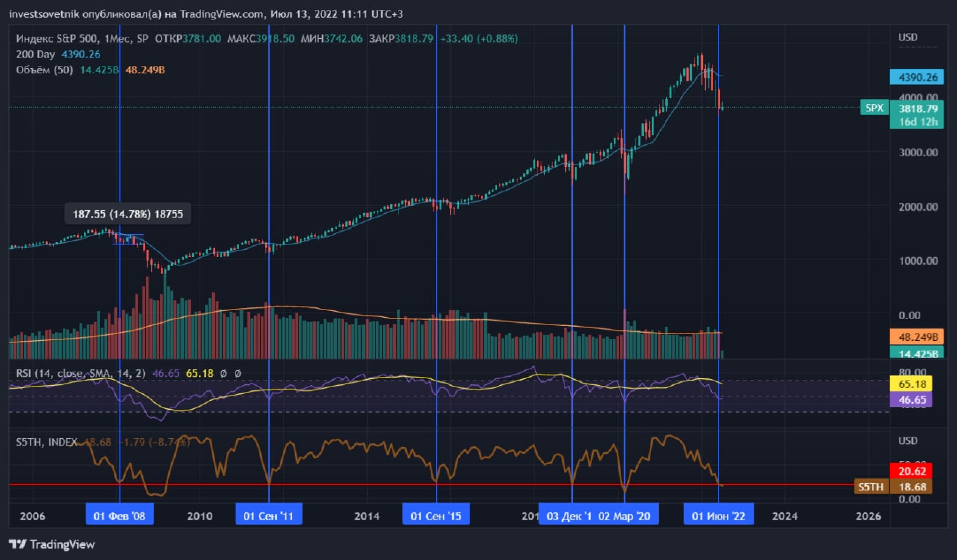Click the 2024 label on time axis
Screen dimensions: 957x560
[x=785, y=516]
